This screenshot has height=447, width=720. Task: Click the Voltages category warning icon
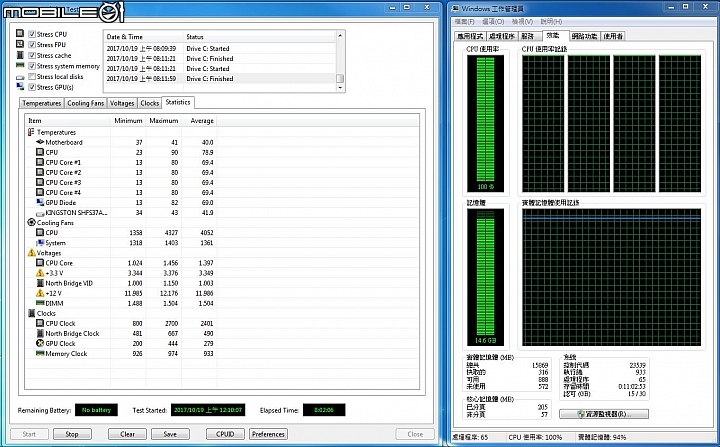click(x=31, y=253)
